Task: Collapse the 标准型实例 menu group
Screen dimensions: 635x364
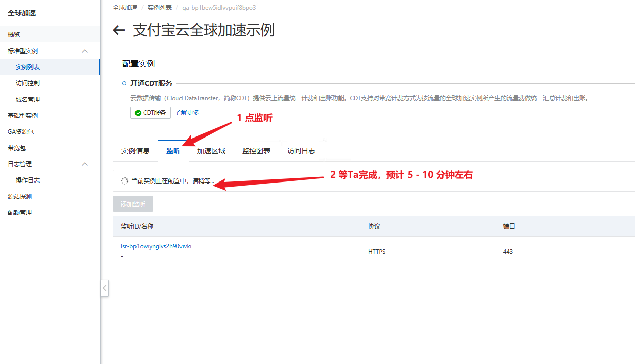Action: click(85, 51)
